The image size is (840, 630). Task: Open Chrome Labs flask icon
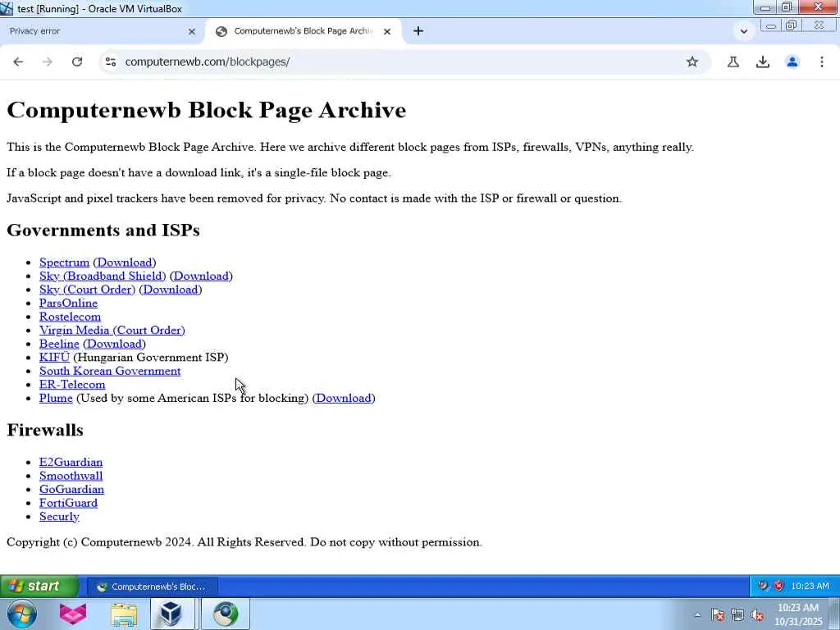click(733, 62)
